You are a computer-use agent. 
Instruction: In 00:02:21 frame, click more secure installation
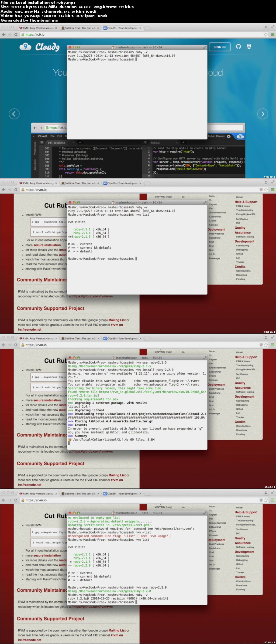(x=47, y=245)
